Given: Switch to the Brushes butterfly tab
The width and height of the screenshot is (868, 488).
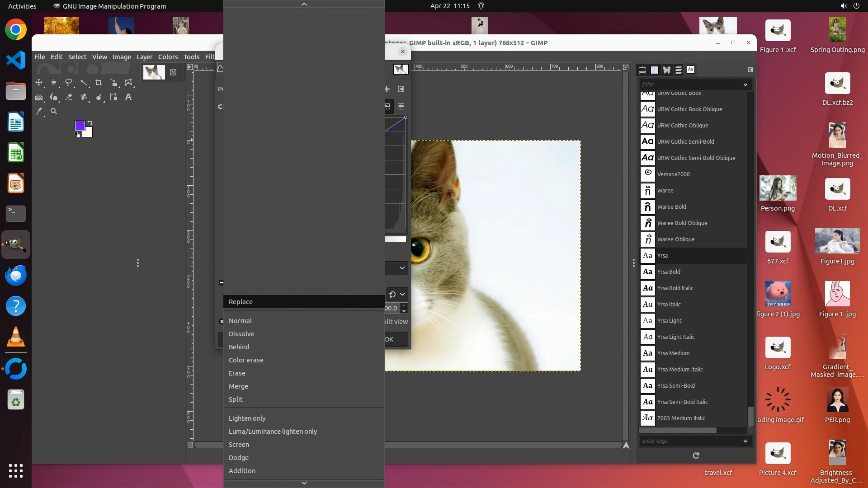Looking at the screenshot, I should [x=667, y=70].
